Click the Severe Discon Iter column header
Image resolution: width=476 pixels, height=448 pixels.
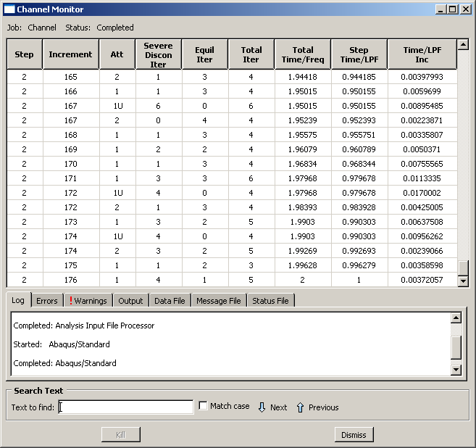click(x=158, y=54)
